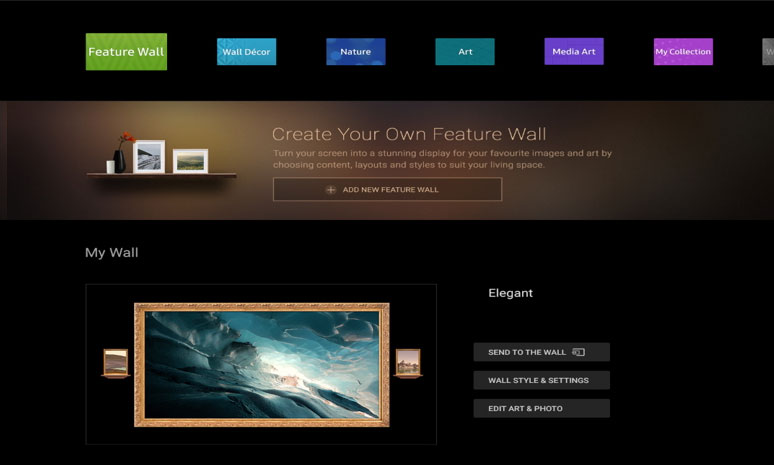The height and width of the screenshot is (465, 774).
Task: Click the Elegant wall style name
Action: pos(510,293)
